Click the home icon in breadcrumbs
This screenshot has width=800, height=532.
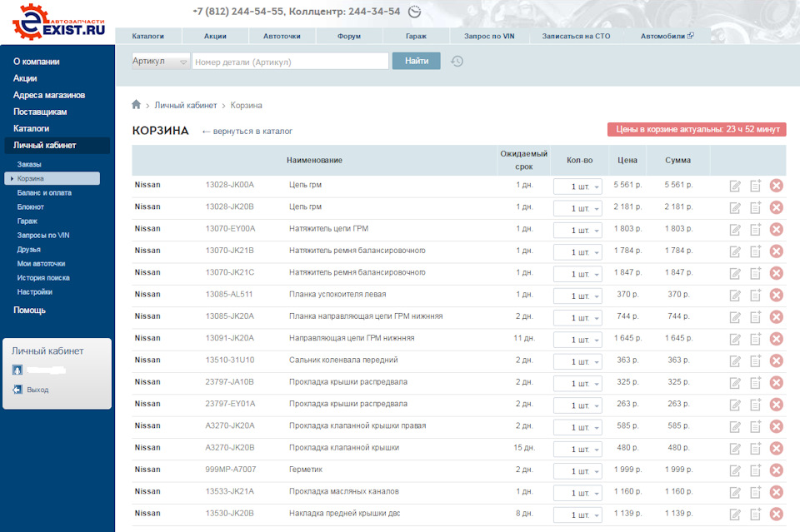click(137, 105)
